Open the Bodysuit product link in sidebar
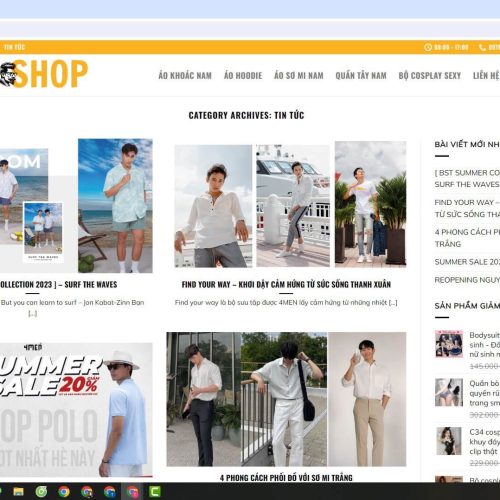The image size is (500, 500). click(485, 345)
